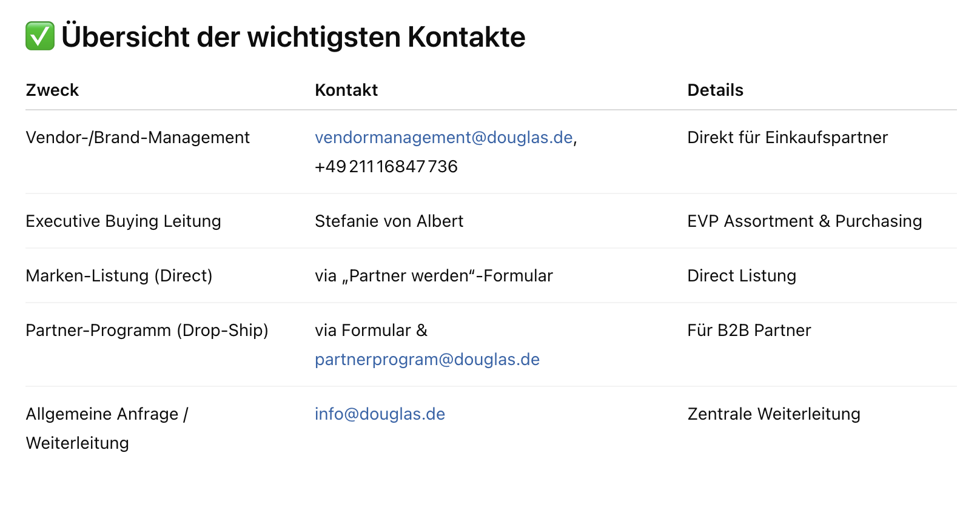
Task: Open the info@douglas.de email link
Action: click(380, 414)
